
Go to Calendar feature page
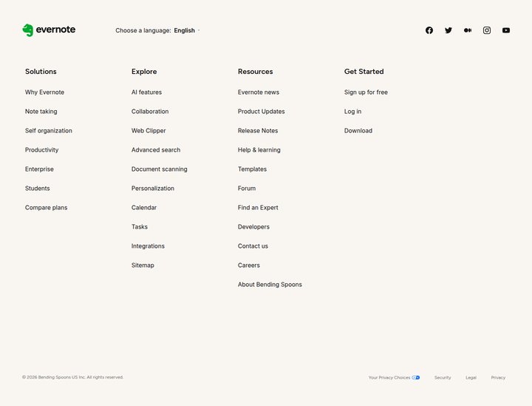(144, 207)
